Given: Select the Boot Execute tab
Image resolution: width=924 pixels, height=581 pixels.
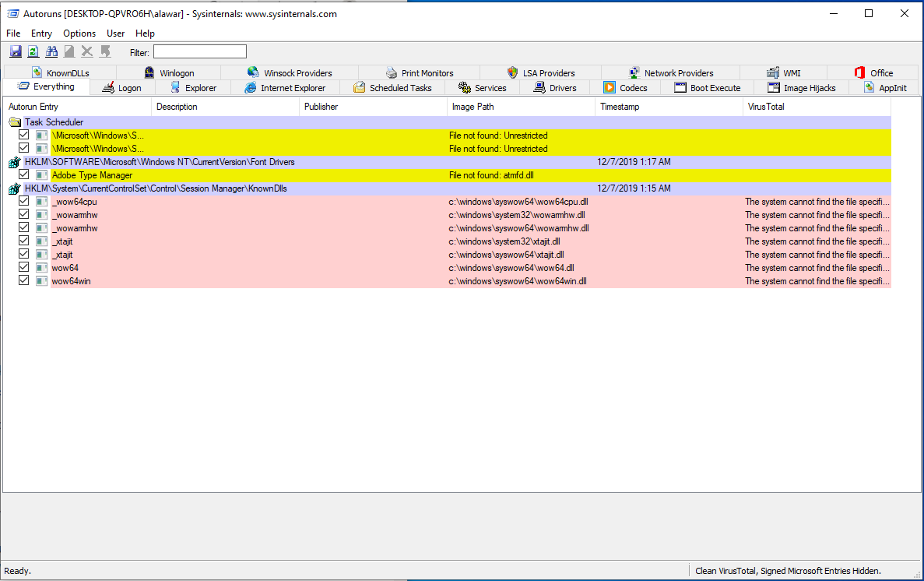Looking at the screenshot, I should tap(708, 88).
